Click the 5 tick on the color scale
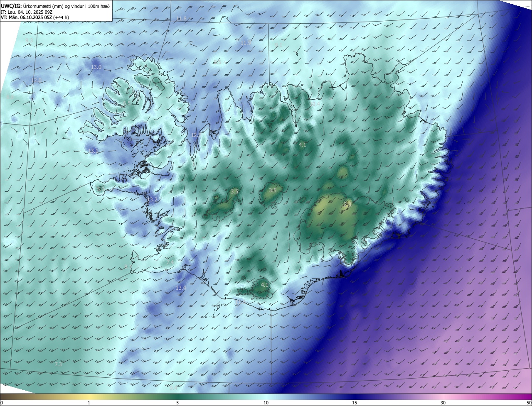The image size is (532, 406). [x=177, y=403]
